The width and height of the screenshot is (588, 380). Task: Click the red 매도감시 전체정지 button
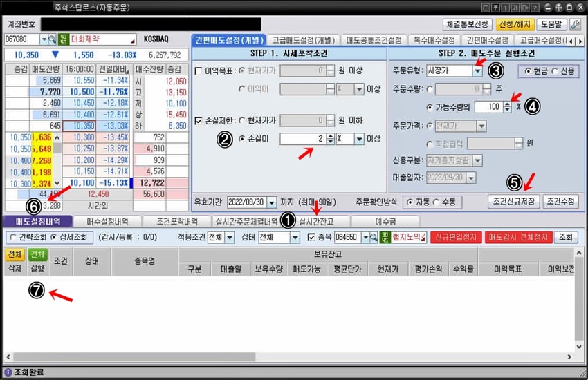(x=518, y=238)
